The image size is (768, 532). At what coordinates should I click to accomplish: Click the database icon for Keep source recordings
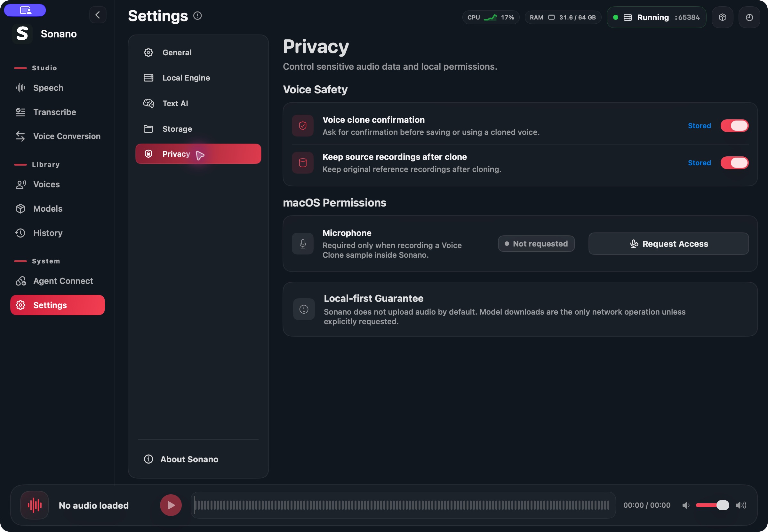coord(303,163)
